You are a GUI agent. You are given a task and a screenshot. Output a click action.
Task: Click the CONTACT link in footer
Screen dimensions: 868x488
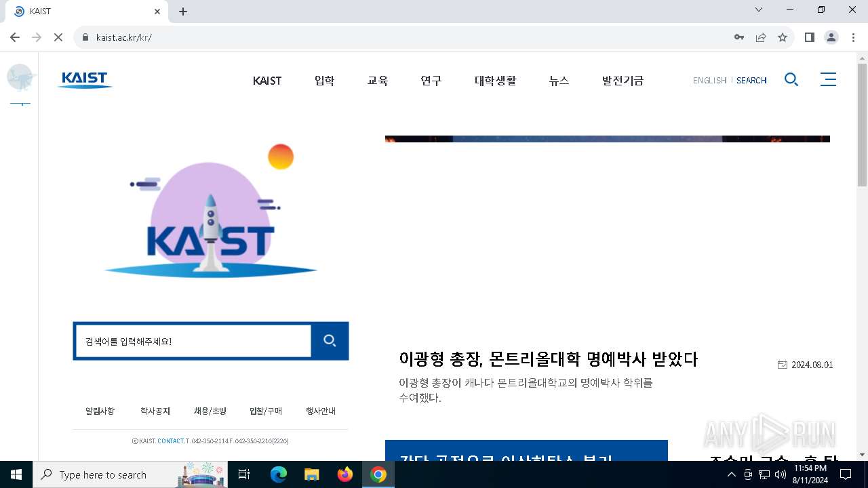click(x=171, y=441)
